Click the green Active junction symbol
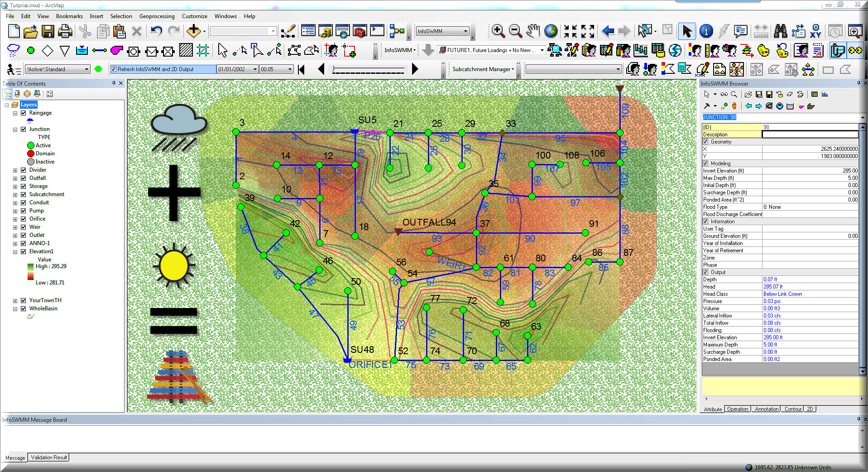868x472 pixels. click(x=31, y=145)
